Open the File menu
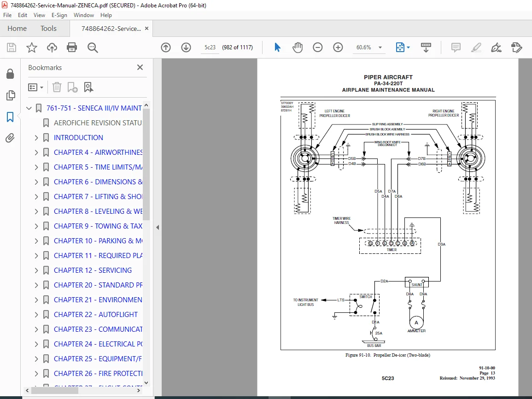This screenshot has height=399, width=532. [x=7, y=15]
